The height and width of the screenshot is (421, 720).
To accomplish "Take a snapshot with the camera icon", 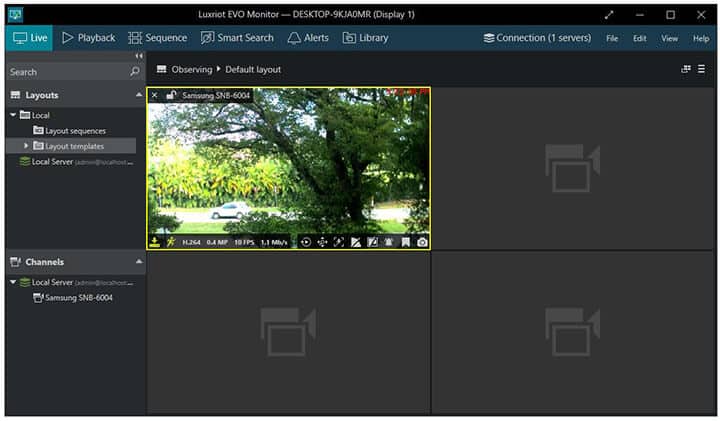I will 422,243.
